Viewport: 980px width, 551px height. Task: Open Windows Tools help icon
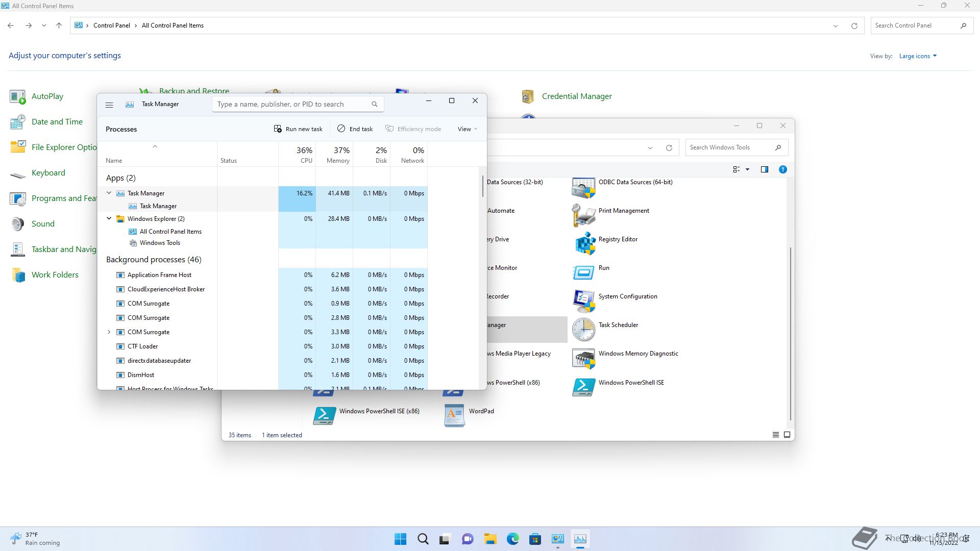[x=782, y=169]
